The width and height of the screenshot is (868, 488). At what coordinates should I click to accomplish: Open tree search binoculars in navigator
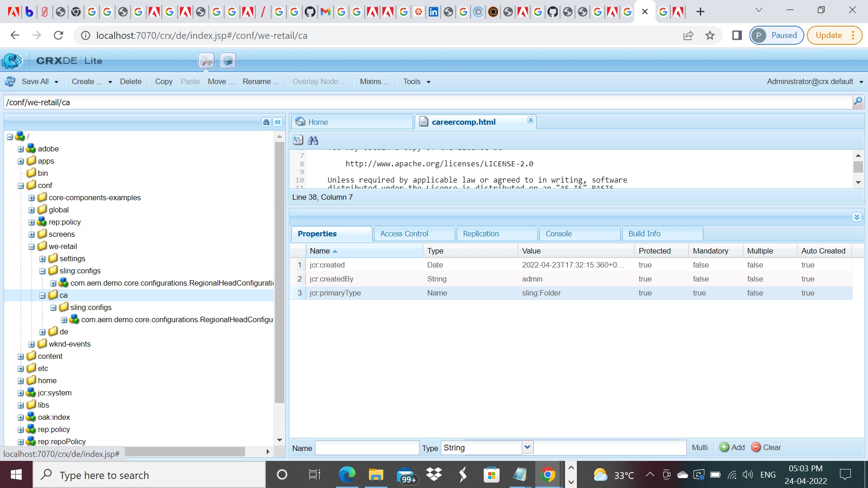[x=266, y=122]
